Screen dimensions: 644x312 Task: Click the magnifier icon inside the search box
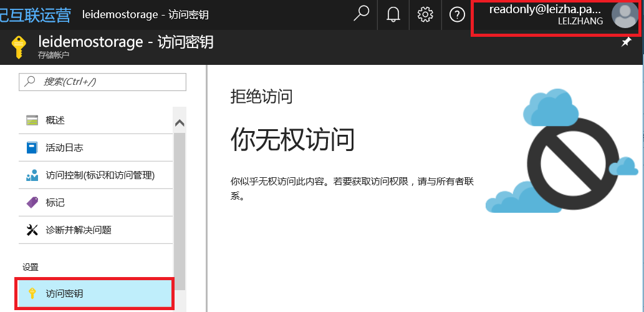point(29,81)
